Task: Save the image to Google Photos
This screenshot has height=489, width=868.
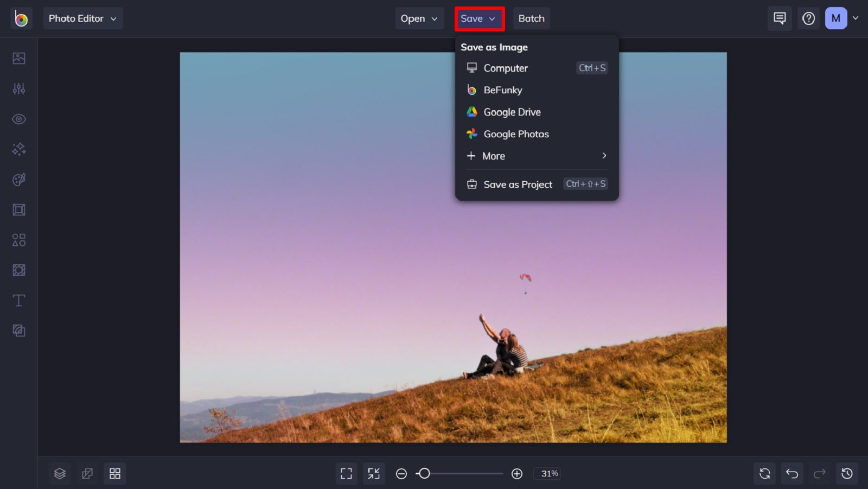Action: (x=515, y=134)
